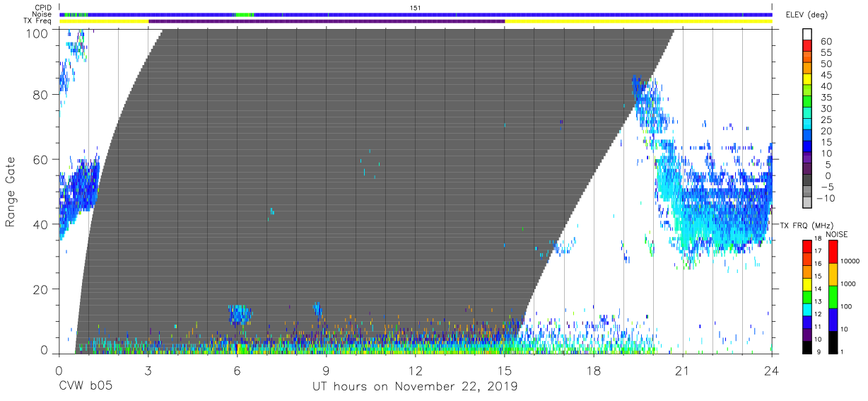868x401 pixels.
Task: Click the cyan scatter cluster near hour 6, gate 12
Action: coord(240,313)
